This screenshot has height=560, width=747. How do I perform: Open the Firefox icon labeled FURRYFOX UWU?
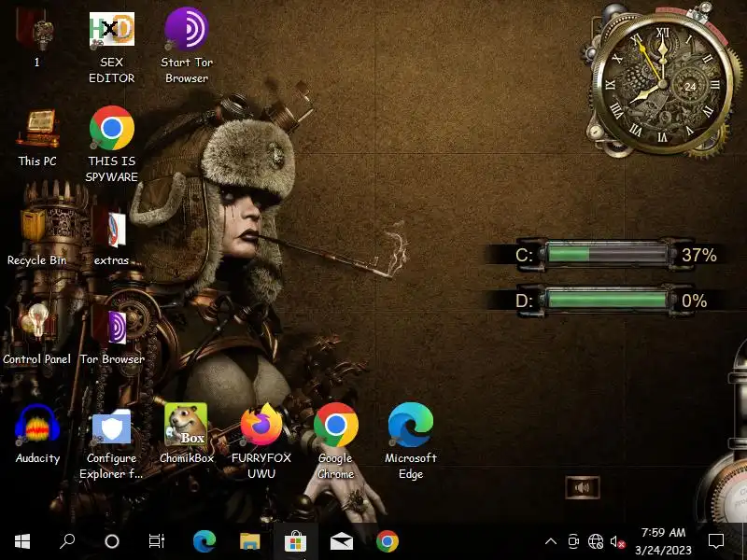pos(261,441)
